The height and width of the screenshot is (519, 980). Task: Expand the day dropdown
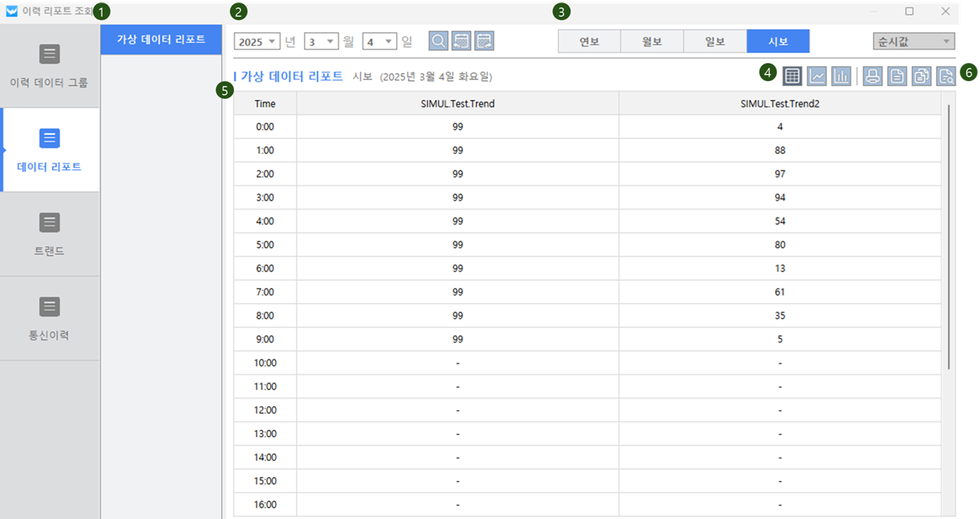(x=379, y=42)
